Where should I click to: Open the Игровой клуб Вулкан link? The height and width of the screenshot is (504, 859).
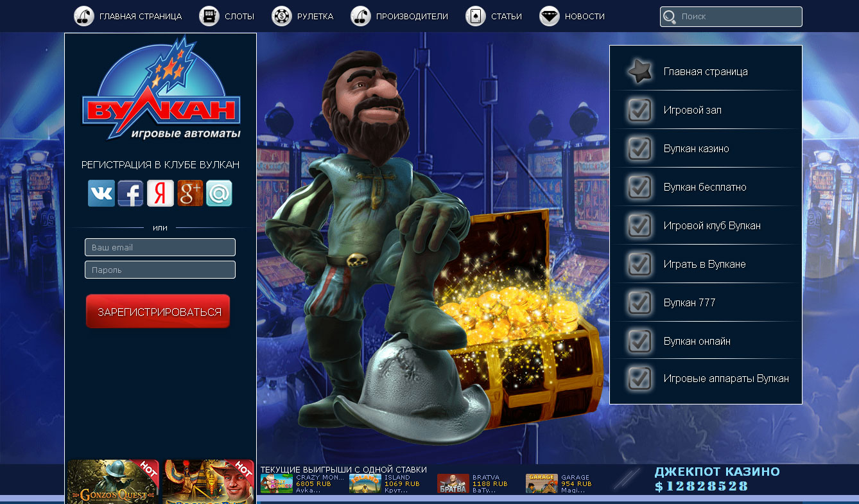(x=712, y=225)
